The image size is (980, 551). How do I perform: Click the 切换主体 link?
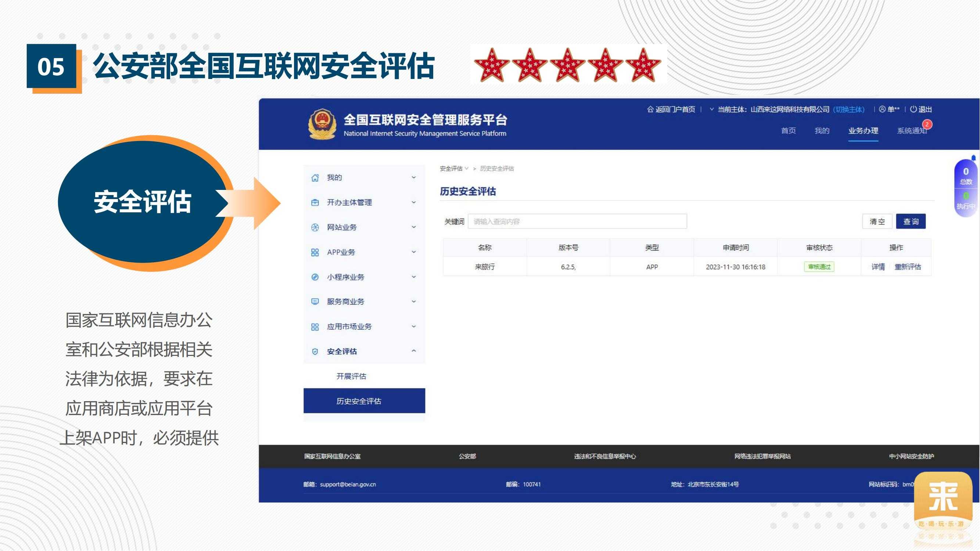point(849,109)
